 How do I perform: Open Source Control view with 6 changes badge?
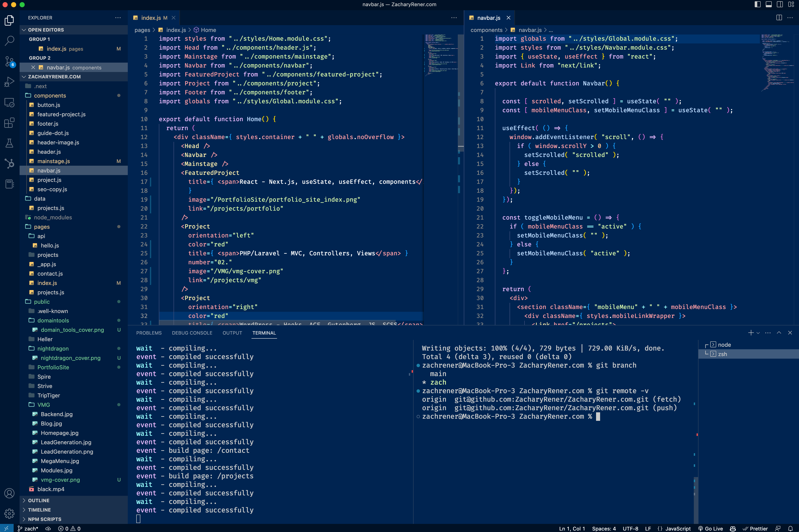10,61
